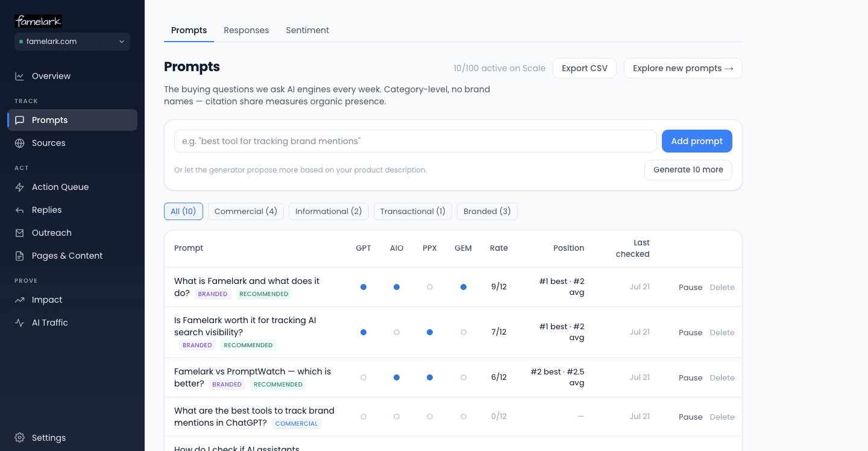868x451 pixels.
Task: Filter by Transactional (1)
Action: tap(412, 211)
